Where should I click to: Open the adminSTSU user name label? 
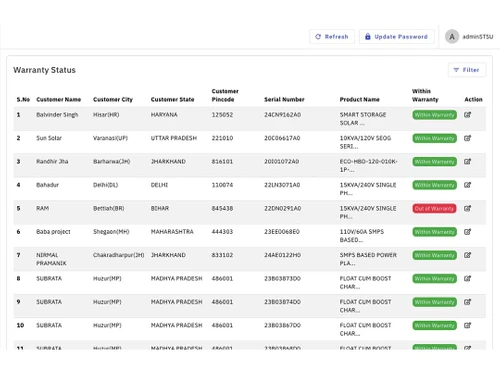pos(477,37)
